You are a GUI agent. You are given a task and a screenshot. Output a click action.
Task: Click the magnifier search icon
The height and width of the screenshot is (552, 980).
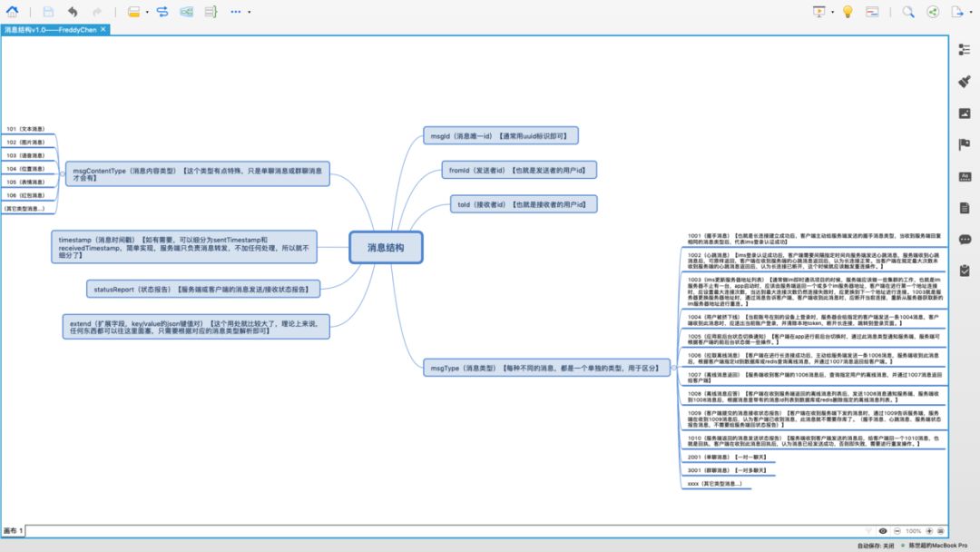(x=908, y=12)
